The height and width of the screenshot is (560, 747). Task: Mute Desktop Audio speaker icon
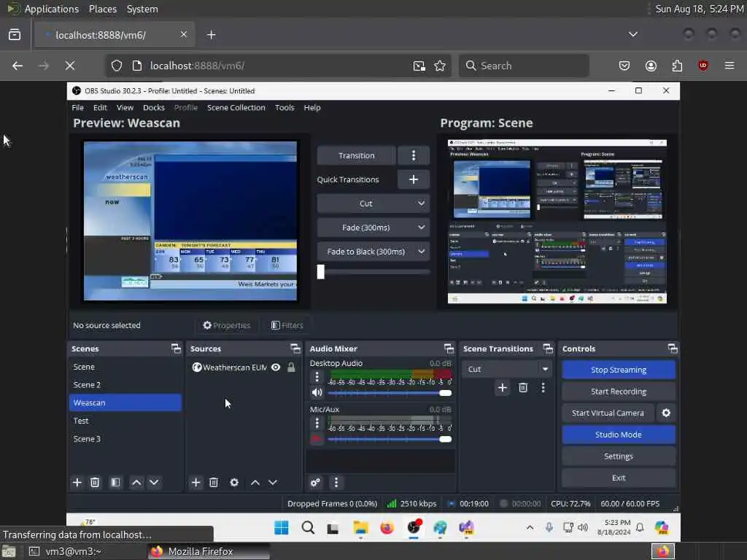point(317,393)
